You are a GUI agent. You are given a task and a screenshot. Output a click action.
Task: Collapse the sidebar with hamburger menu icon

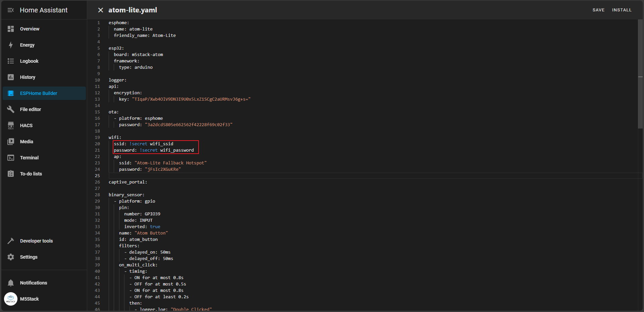11,10
